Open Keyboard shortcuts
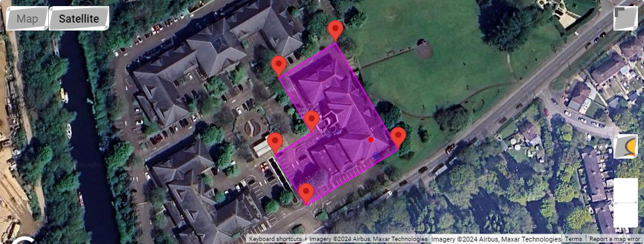The width and height of the screenshot is (644, 244). (x=276, y=239)
